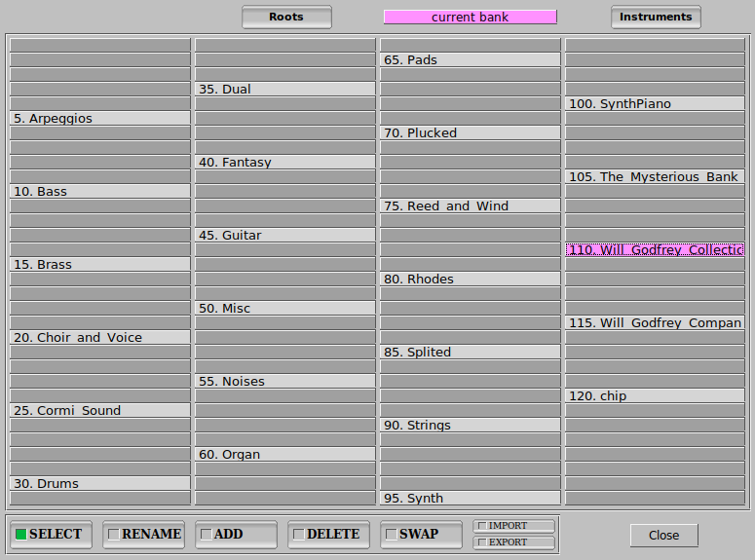Toggle RENAME mode
The width and height of the screenshot is (755, 560).
143,535
